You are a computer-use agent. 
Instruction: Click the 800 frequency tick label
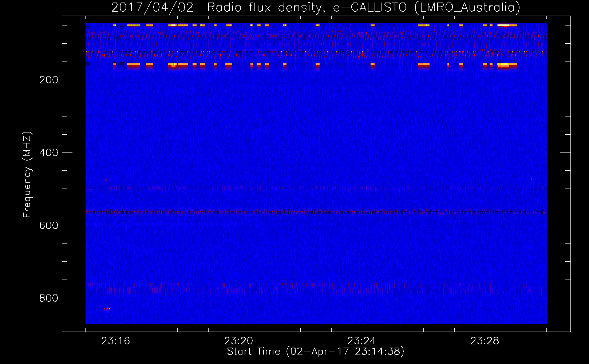[x=49, y=298]
